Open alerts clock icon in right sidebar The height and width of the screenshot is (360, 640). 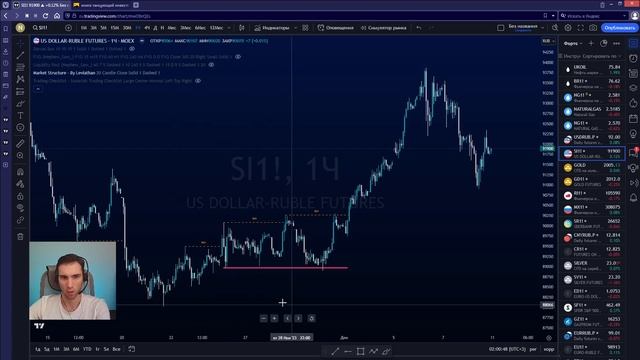click(633, 58)
